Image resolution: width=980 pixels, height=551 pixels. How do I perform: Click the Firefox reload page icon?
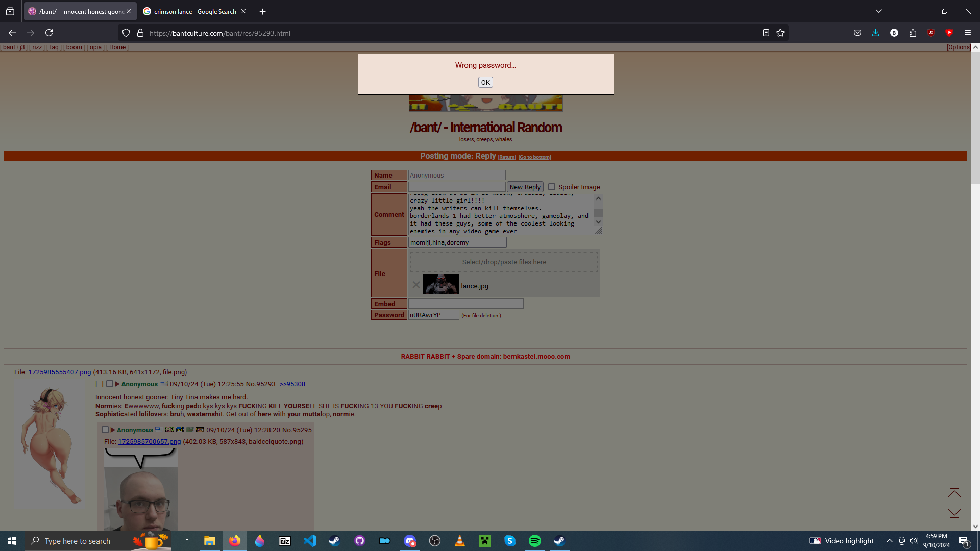click(x=49, y=33)
